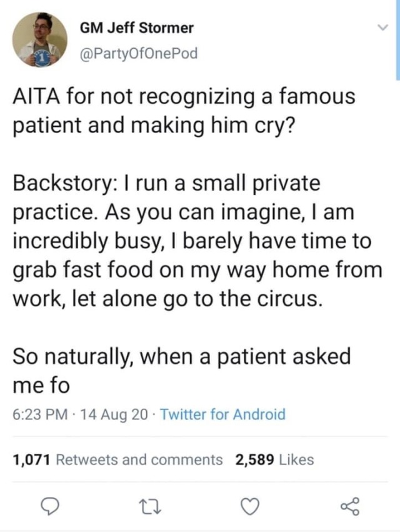Screen dimensions: 400x532
Task: Click the 14 Aug 20 date
Action: [x=114, y=414]
